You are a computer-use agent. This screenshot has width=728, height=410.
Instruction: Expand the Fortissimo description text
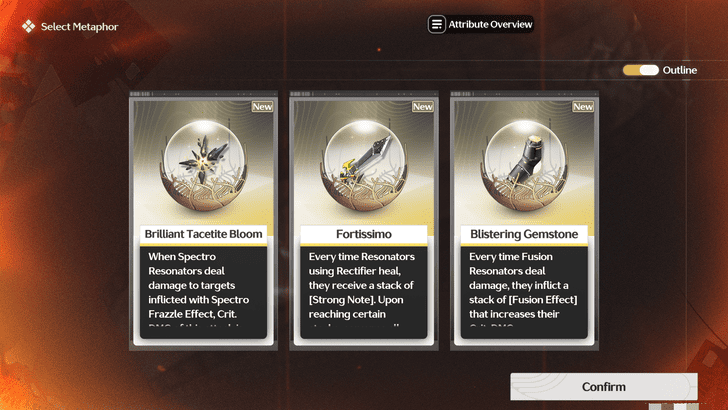(x=364, y=292)
